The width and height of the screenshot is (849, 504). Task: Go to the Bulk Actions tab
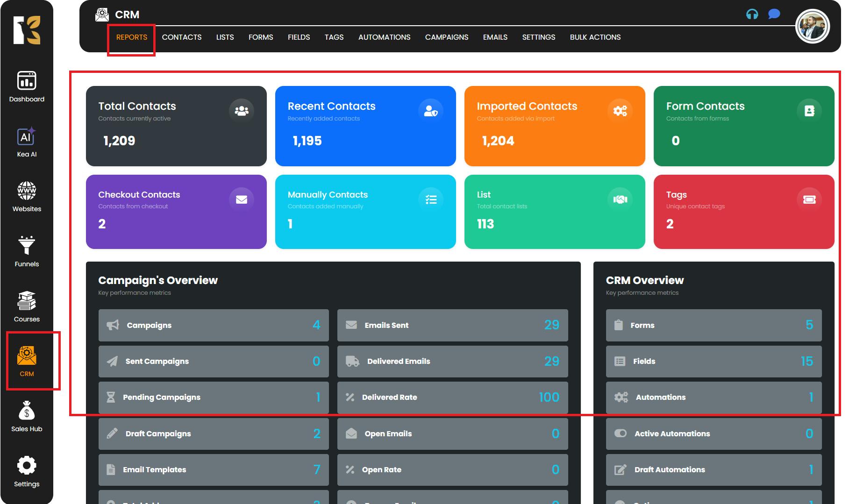click(x=595, y=37)
